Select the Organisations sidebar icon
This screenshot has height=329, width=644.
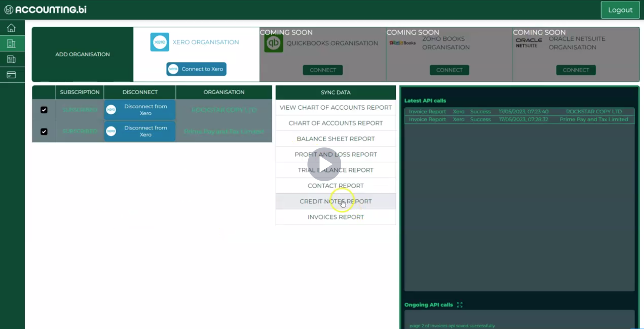coord(11,43)
